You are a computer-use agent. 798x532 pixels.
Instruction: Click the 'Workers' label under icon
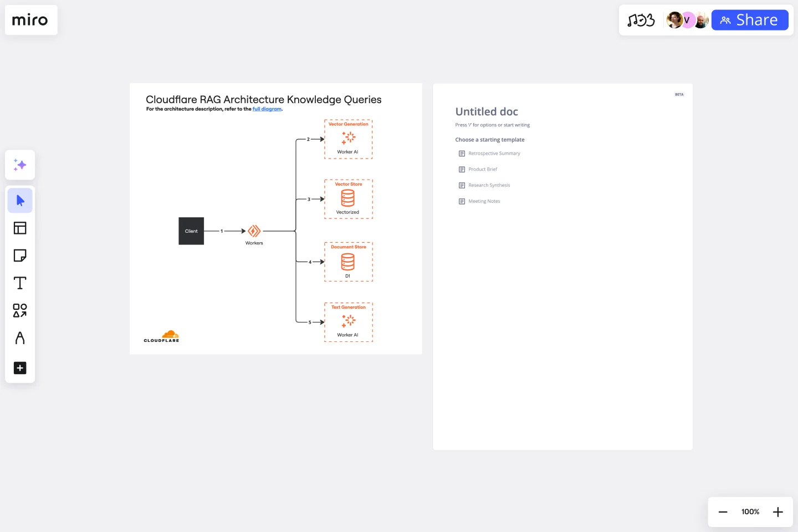pos(254,243)
